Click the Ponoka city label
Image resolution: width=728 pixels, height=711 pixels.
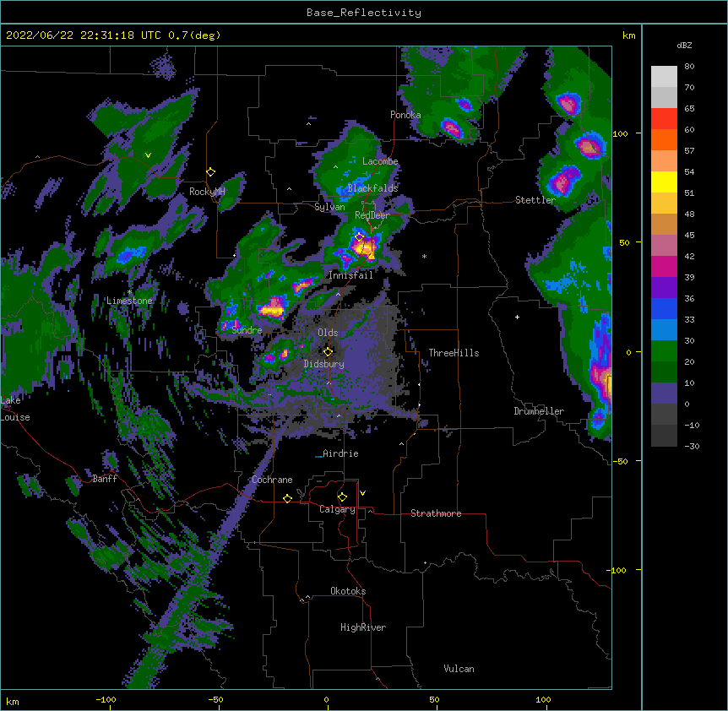(405, 115)
